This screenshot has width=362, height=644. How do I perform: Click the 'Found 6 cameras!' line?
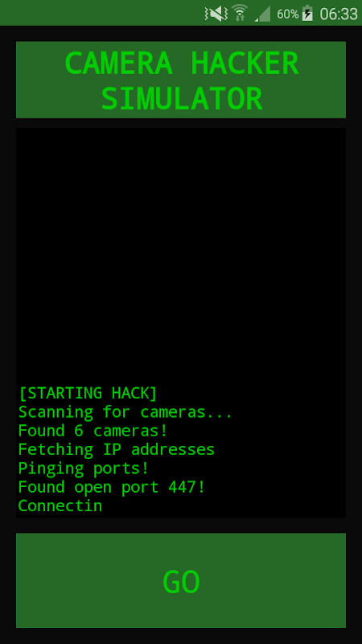pyautogui.click(x=93, y=431)
